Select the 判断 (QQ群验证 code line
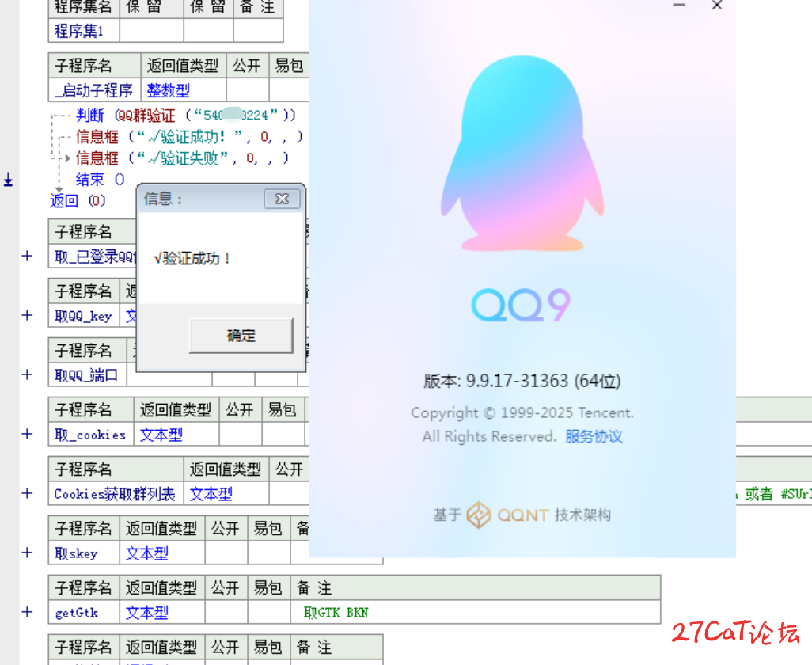This screenshot has width=812, height=665. coord(186,115)
